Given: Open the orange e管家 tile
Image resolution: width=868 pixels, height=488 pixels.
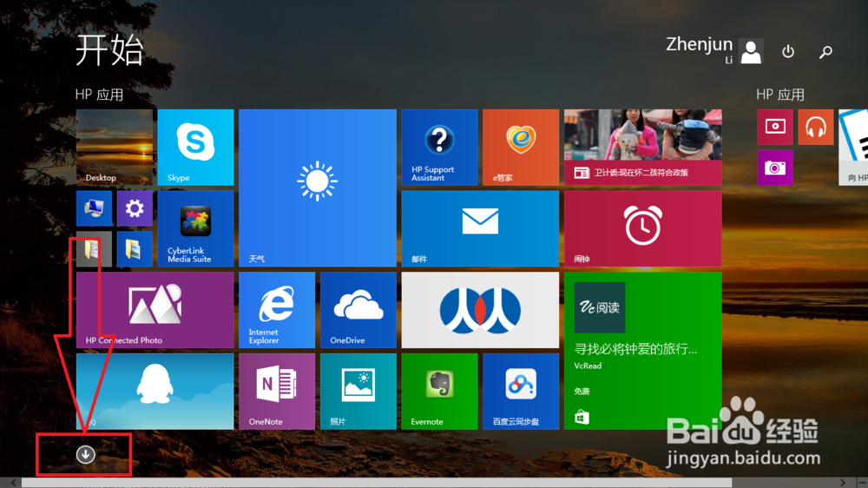Looking at the screenshot, I should click(521, 148).
